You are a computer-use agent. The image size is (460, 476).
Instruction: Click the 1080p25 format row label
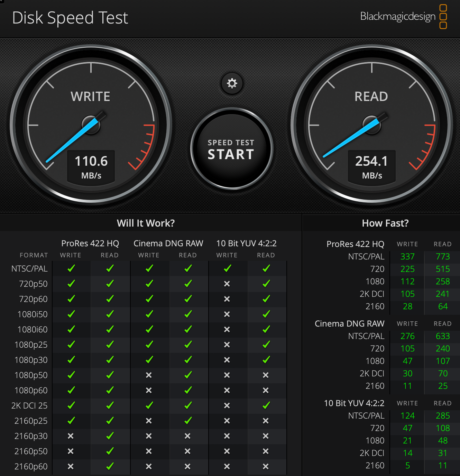31,345
